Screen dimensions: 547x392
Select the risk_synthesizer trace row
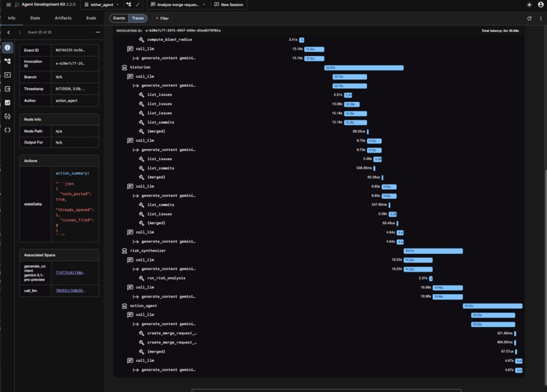pyautogui.click(x=318, y=251)
